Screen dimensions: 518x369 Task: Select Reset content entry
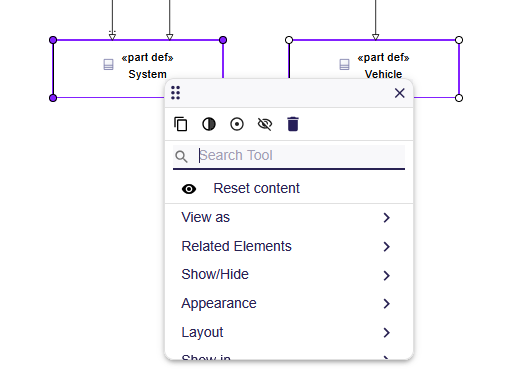(289, 188)
